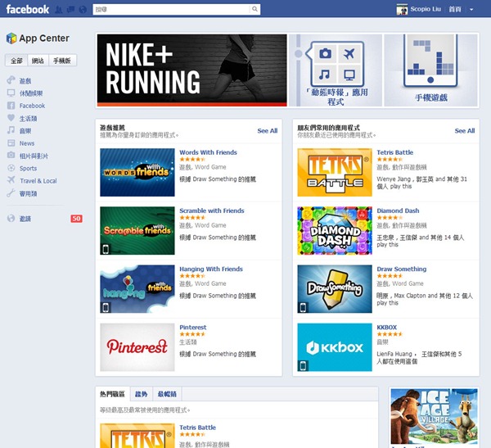Open the Draw Something title link

[402, 269]
